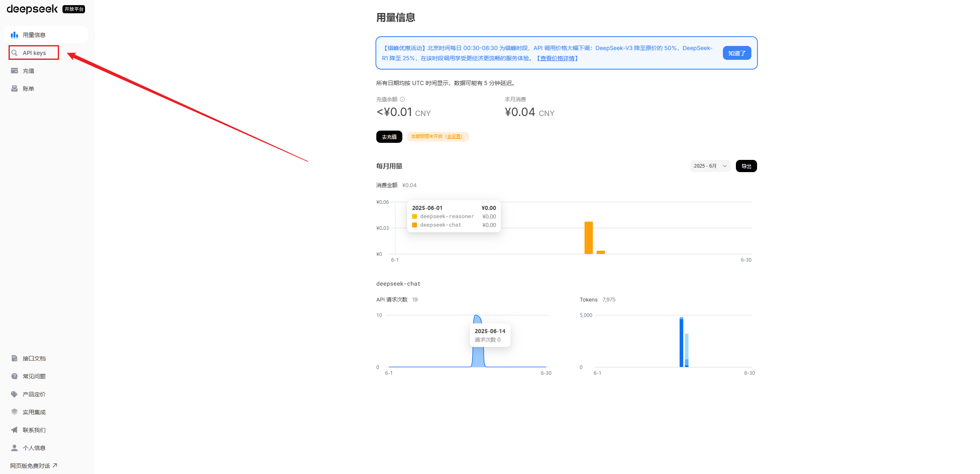Click the product pricing tag icon
The height and width of the screenshot is (474, 980).
[14, 394]
